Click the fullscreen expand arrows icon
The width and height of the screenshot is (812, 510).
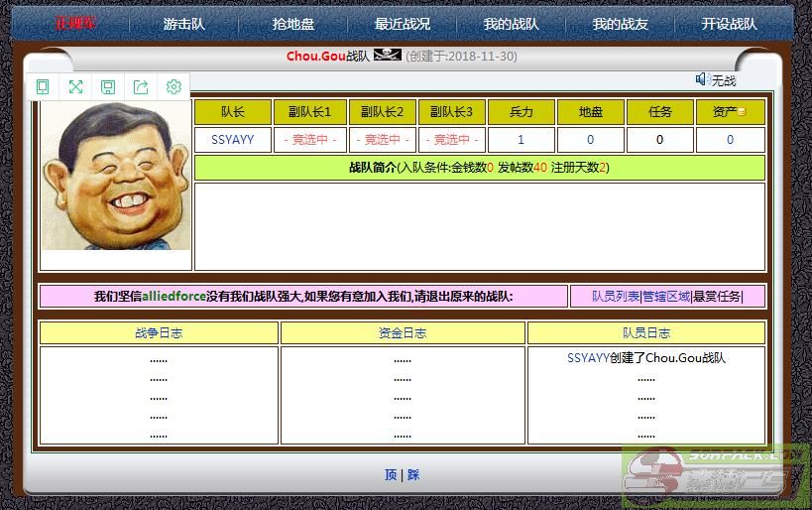click(x=75, y=87)
